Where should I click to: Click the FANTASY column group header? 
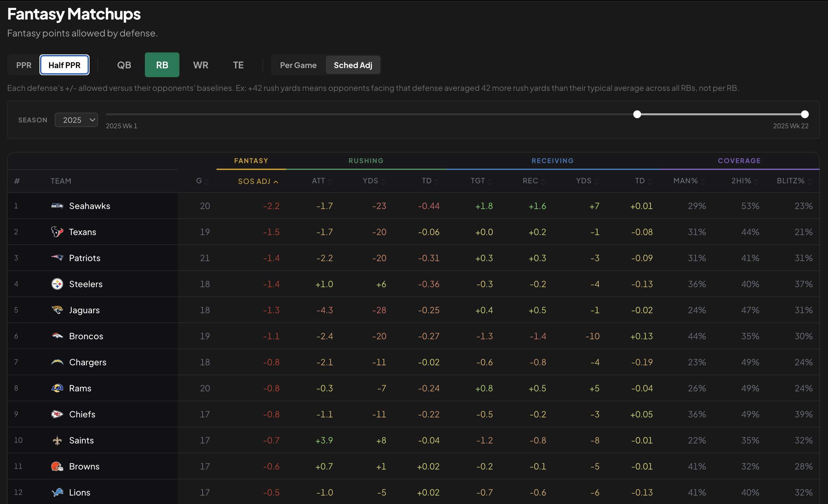tap(251, 161)
